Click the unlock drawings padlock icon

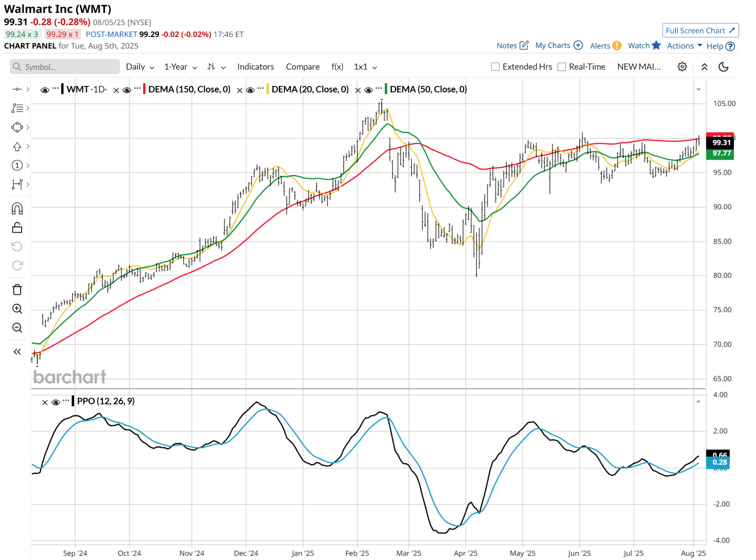(x=17, y=228)
